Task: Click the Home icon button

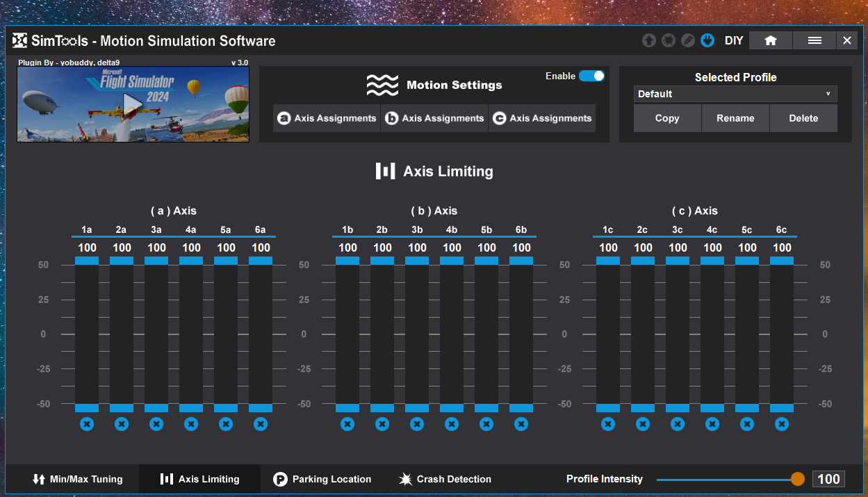Action: [770, 40]
